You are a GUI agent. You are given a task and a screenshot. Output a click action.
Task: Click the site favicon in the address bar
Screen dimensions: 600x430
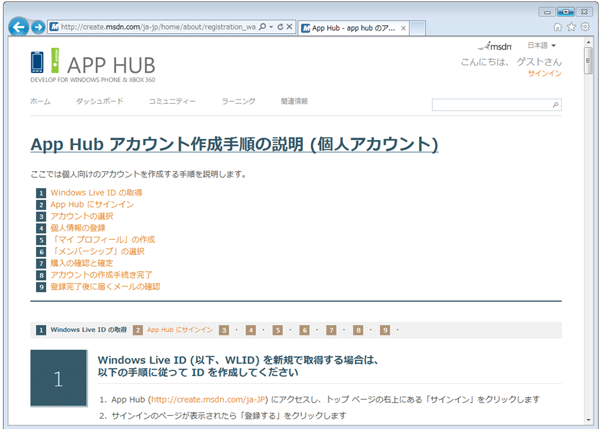tap(54, 27)
